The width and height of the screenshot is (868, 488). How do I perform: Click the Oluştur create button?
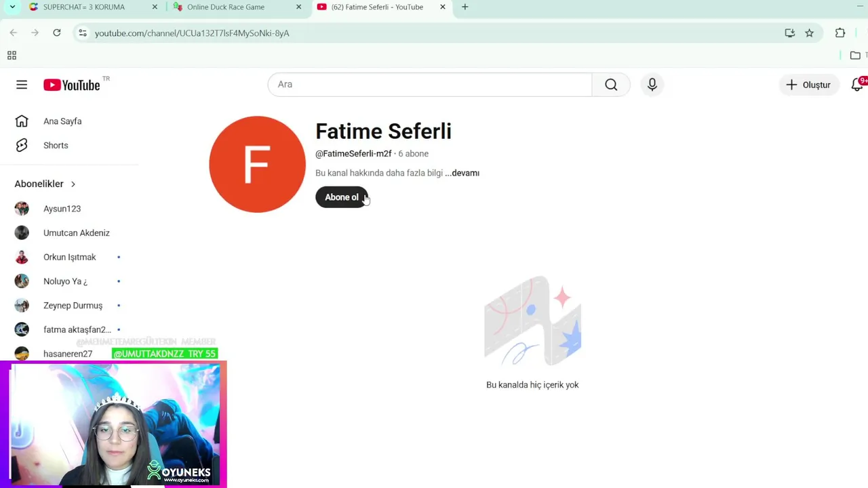pos(808,85)
